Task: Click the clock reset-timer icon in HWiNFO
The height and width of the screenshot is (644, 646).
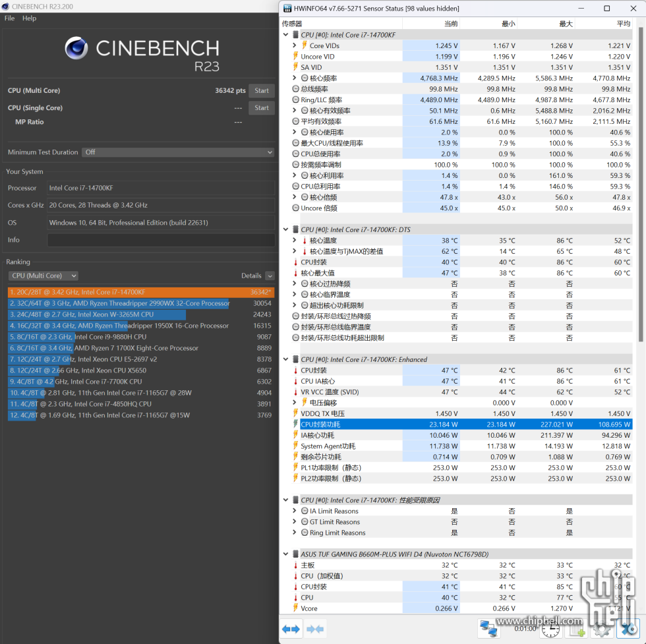Action: coord(550,629)
